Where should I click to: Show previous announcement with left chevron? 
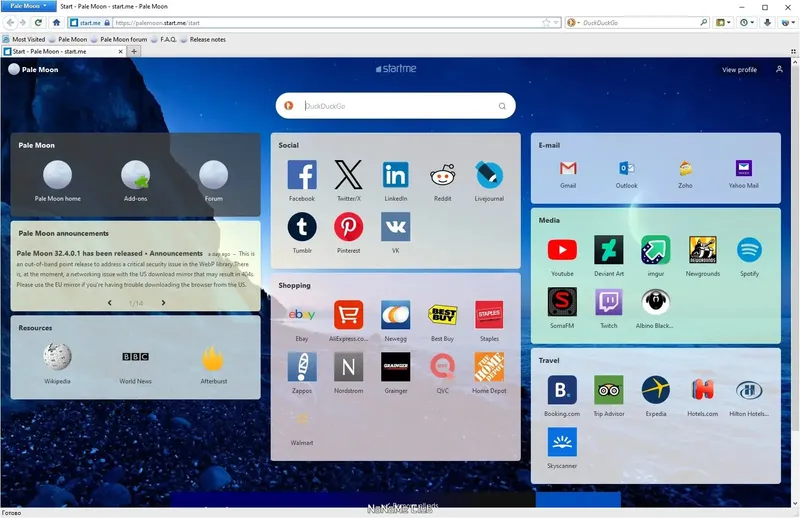[x=109, y=303]
